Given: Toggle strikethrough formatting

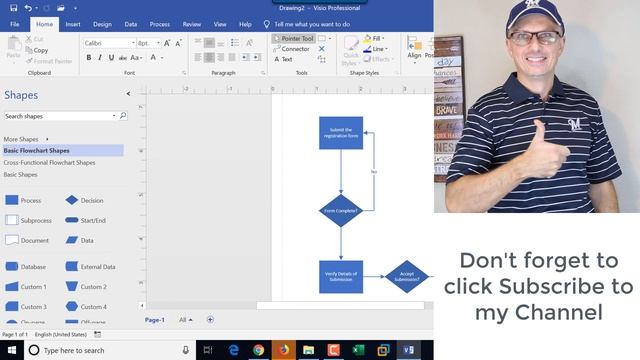Looking at the screenshot, I should click(x=122, y=58).
